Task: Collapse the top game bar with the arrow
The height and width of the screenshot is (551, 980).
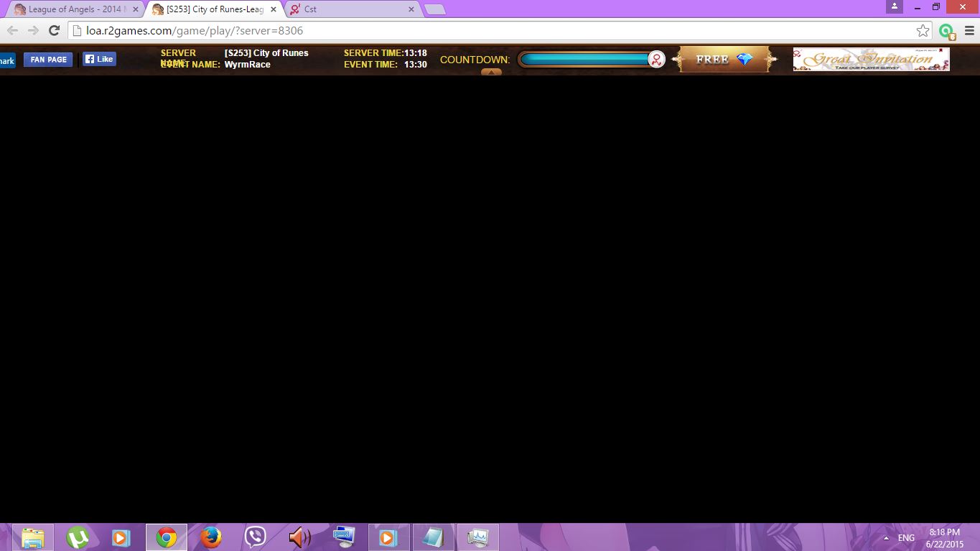Action: [491, 72]
